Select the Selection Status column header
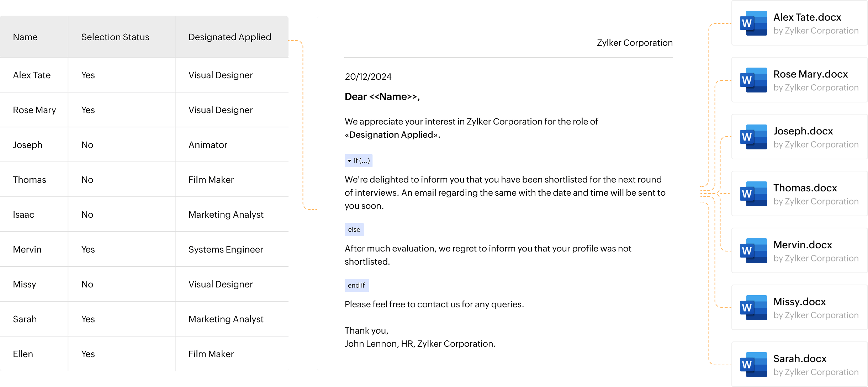 (x=115, y=37)
